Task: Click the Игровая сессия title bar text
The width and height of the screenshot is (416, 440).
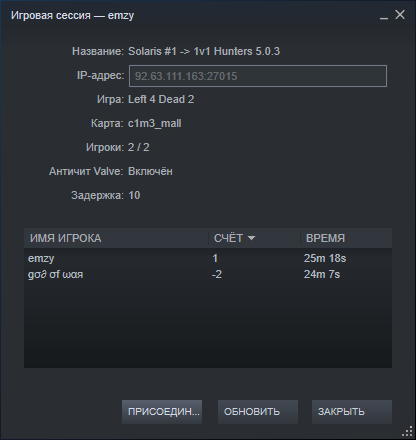Action: [x=51, y=15]
